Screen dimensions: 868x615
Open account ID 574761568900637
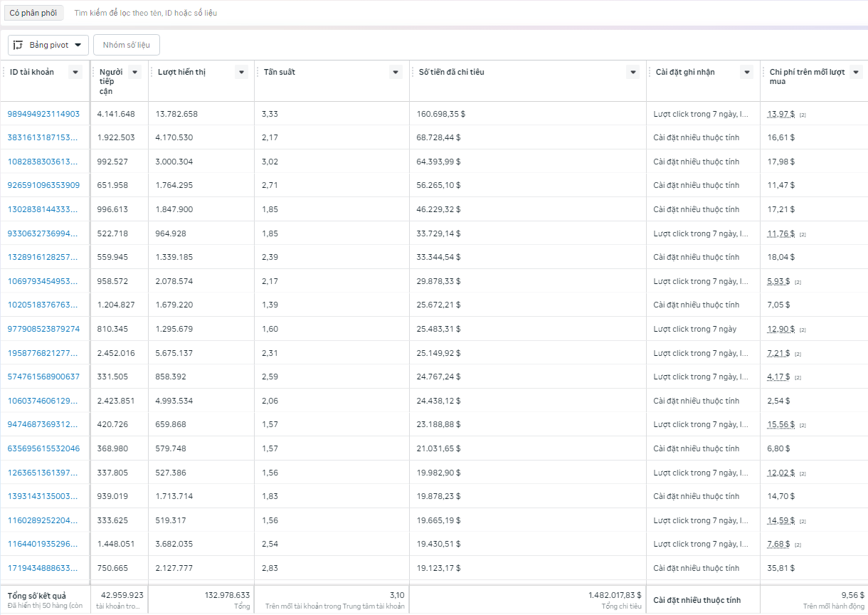(43, 377)
